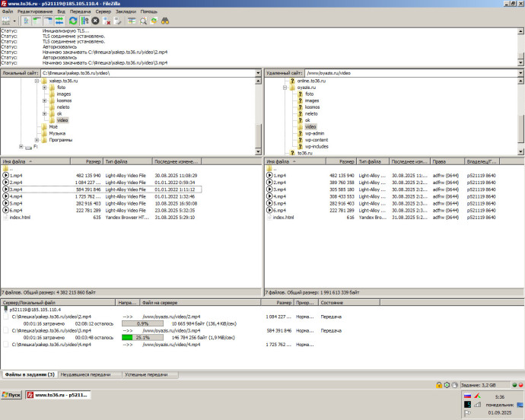Click the www.to36.ru FileZilla taskbar button
The image size is (525, 420).
click(58, 395)
